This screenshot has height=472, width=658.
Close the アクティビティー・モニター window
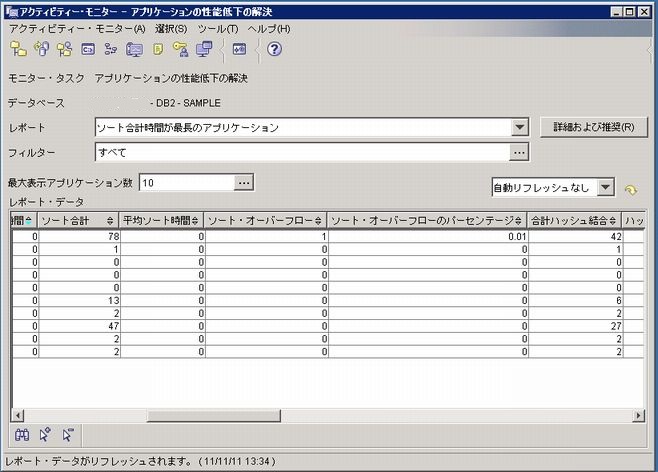point(644,12)
